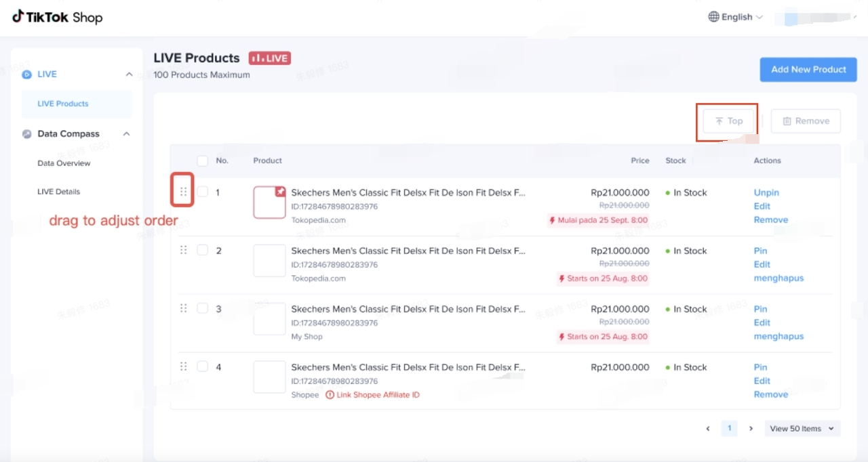
Task: Click the globe language icon
Action: click(x=713, y=17)
